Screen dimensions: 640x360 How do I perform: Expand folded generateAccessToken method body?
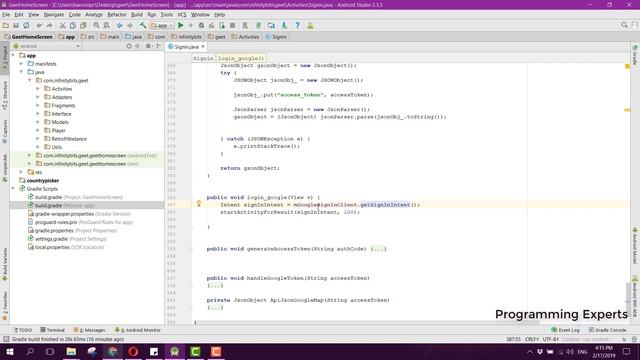pos(378,249)
